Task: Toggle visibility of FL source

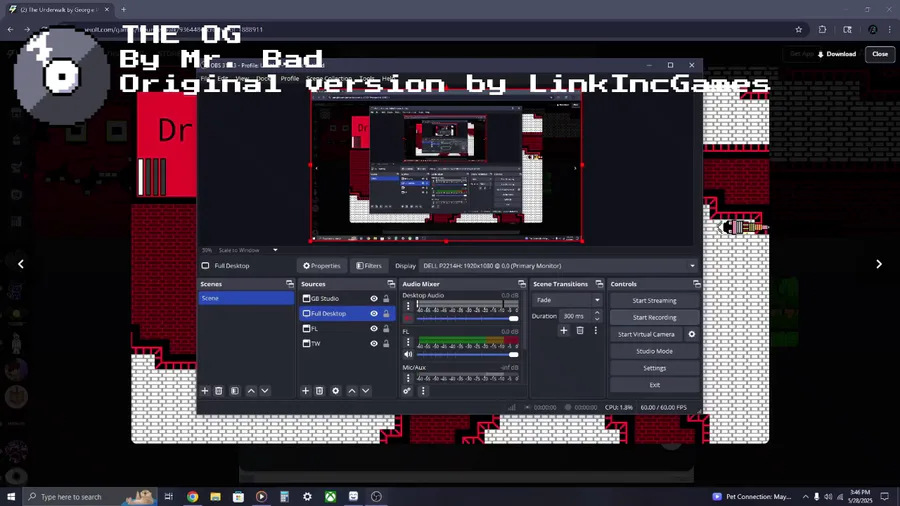Action: pos(374,329)
